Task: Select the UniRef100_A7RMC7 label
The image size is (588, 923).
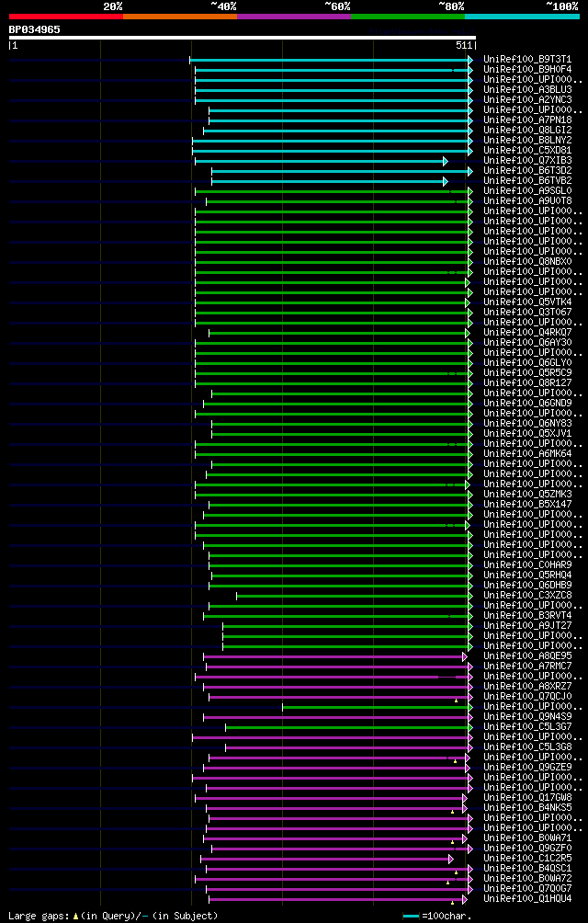Action: pos(527,667)
